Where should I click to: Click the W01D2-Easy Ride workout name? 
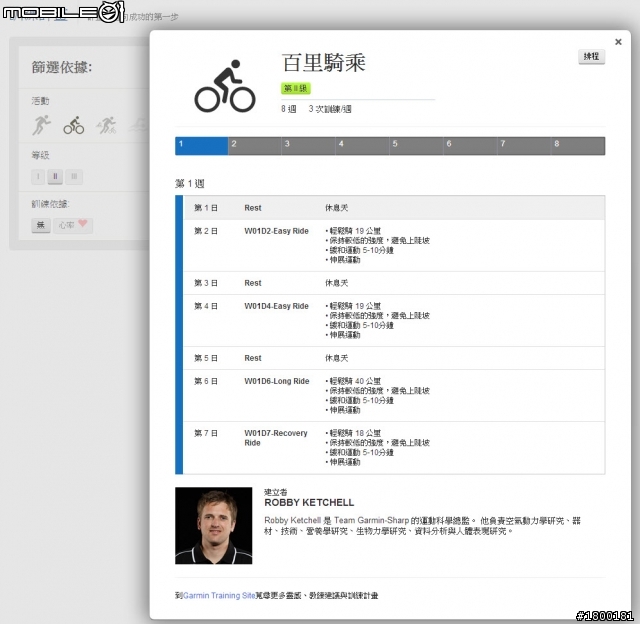(x=276, y=231)
